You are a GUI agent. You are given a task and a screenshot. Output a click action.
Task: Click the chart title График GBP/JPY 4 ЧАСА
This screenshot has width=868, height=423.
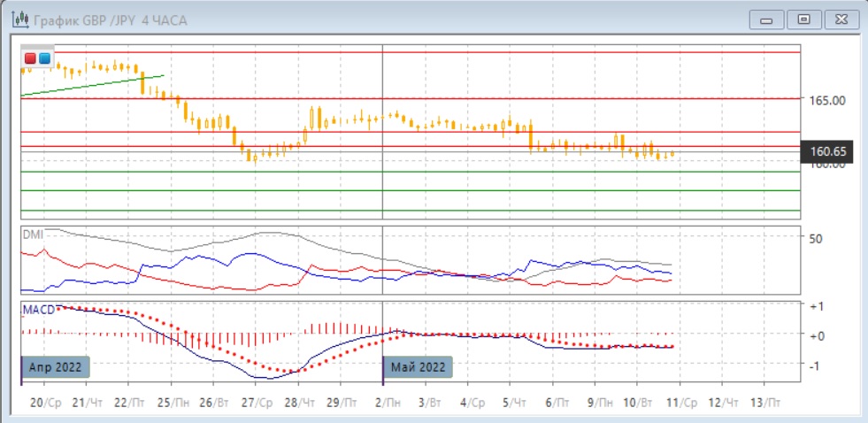click(x=106, y=19)
